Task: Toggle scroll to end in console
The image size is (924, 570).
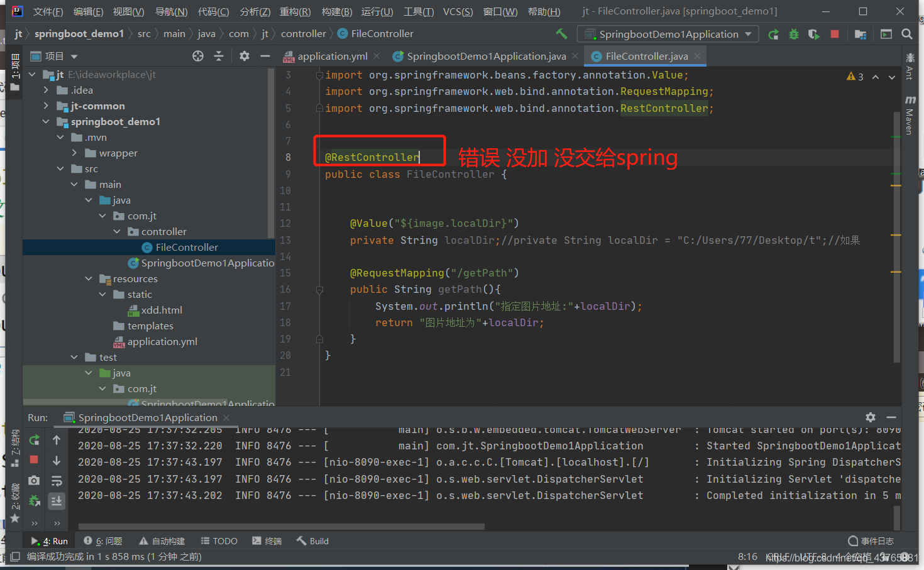Action: (x=57, y=501)
